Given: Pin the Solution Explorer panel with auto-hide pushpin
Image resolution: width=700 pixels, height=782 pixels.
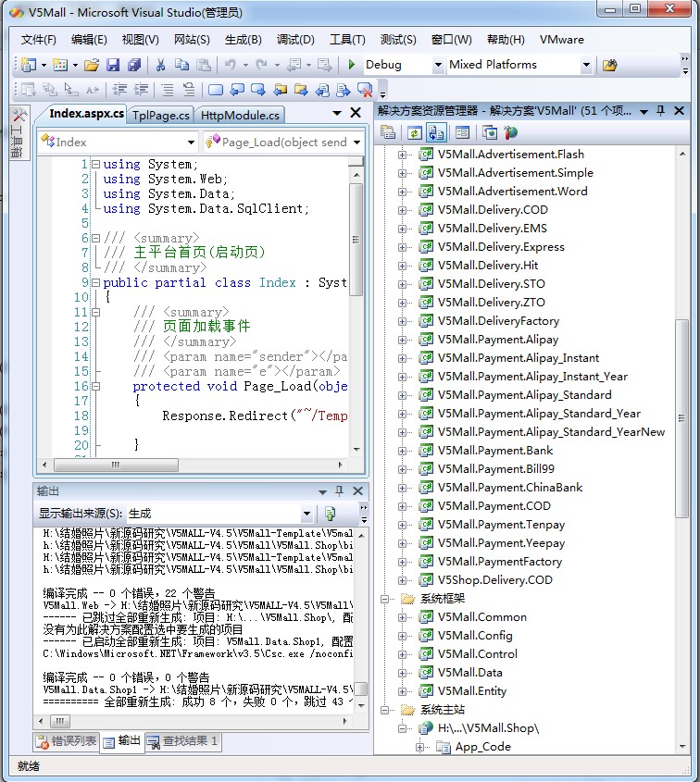Looking at the screenshot, I should tap(660, 111).
